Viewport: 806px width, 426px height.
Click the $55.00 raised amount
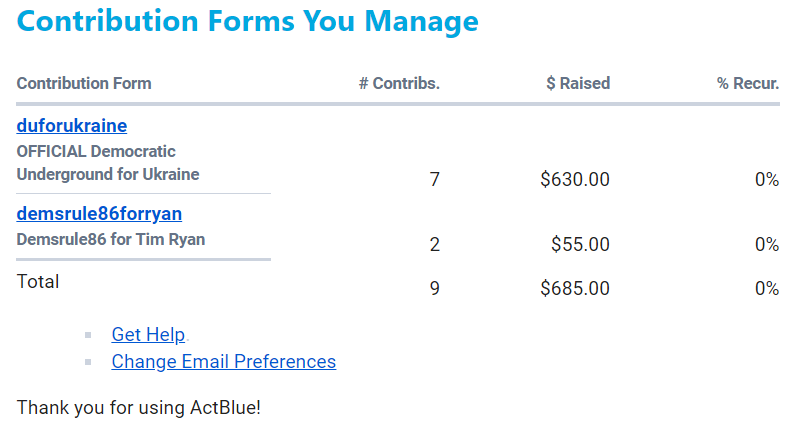click(580, 245)
